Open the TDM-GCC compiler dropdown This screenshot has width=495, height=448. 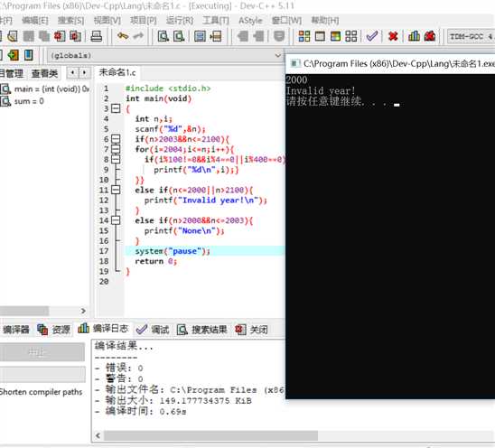click(472, 37)
